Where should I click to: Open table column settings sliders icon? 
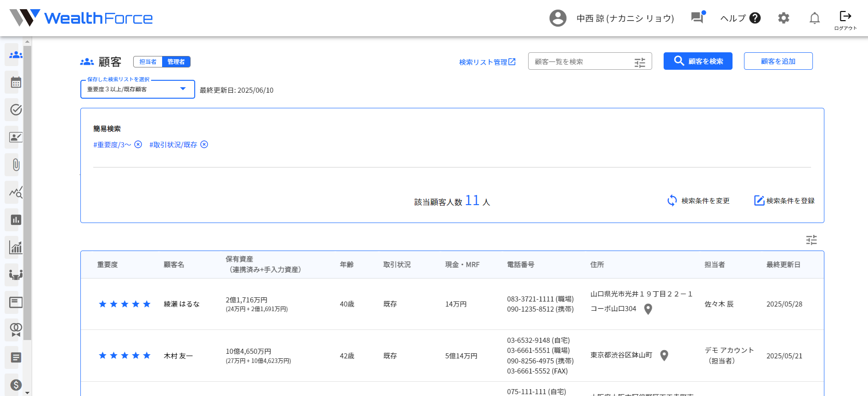812,240
